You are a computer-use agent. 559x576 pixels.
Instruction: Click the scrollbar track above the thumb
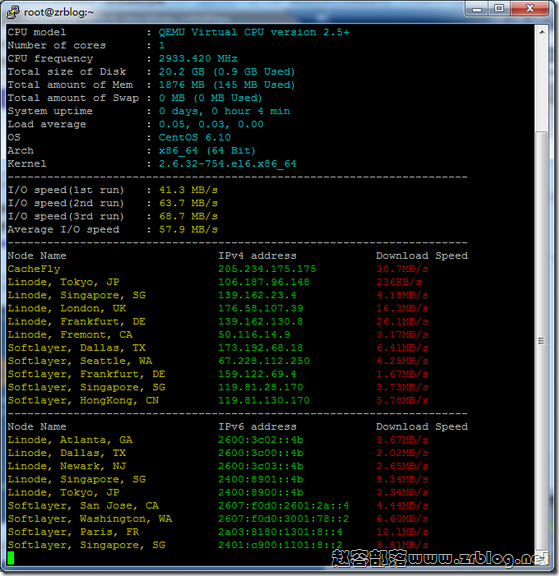[x=542, y=84]
